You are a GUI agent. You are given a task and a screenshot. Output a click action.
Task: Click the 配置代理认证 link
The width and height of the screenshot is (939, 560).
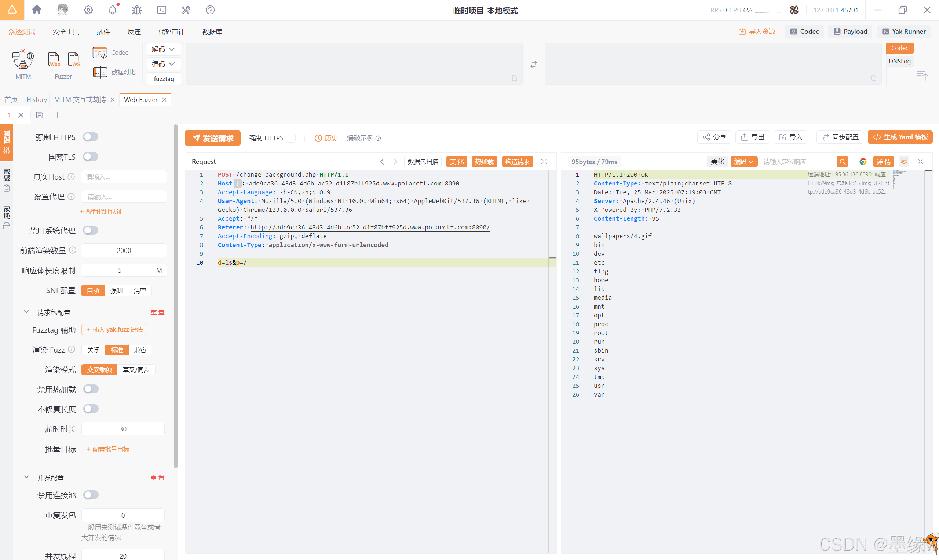pyautogui.click(x=101, y=211)
